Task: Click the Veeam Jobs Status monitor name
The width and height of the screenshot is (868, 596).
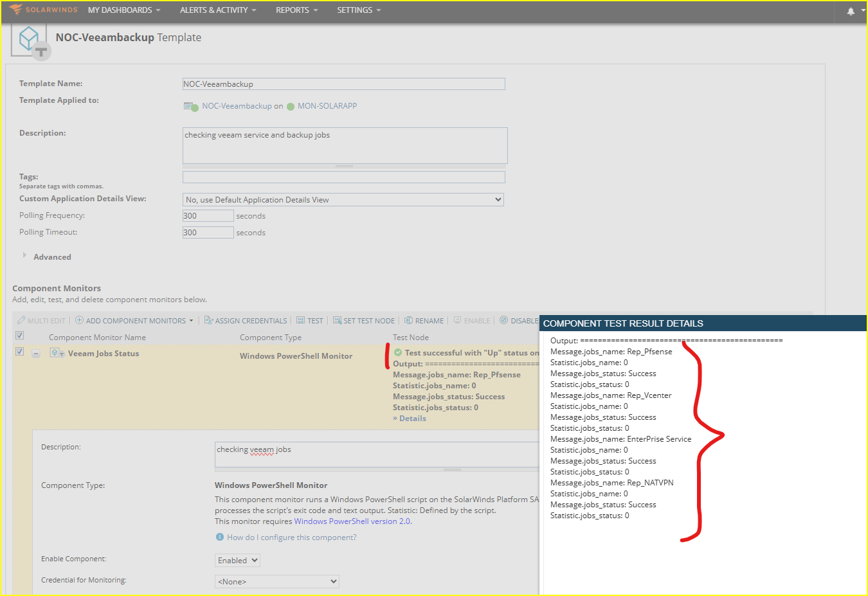Action: [x=104, y=354]
